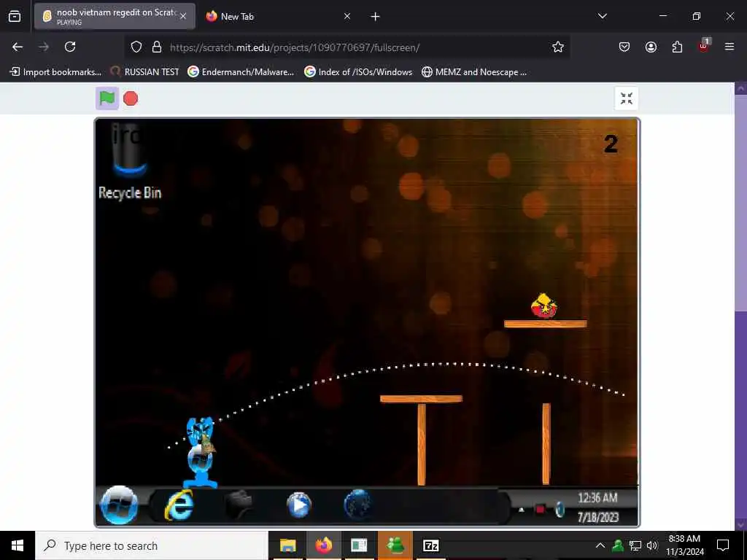The image size is (747, 560).
Task: Click the score number 2
Action: (x=611, y=144)
